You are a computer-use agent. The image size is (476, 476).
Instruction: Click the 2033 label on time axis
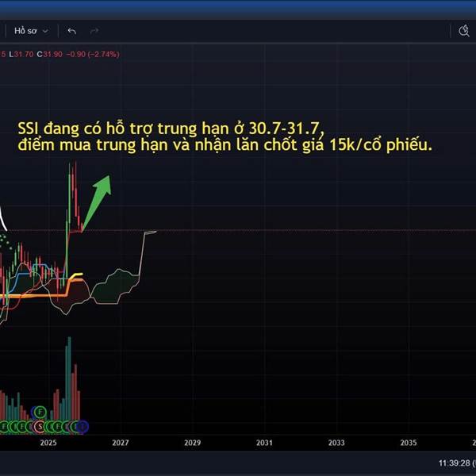pyautogui.click(x=336, y=443)
